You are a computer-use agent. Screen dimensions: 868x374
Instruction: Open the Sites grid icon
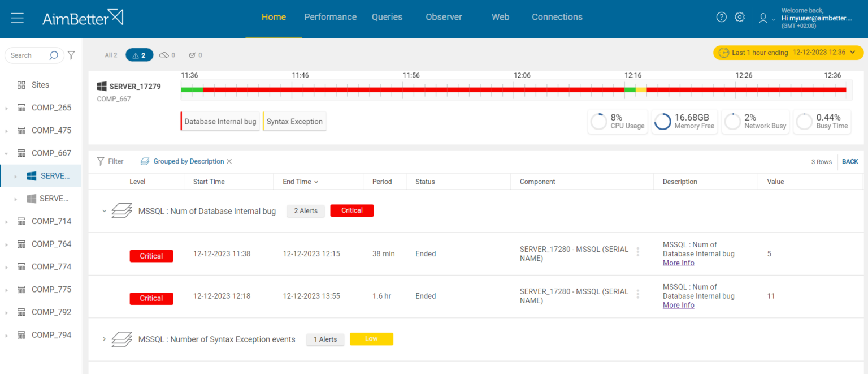(21, 85)
